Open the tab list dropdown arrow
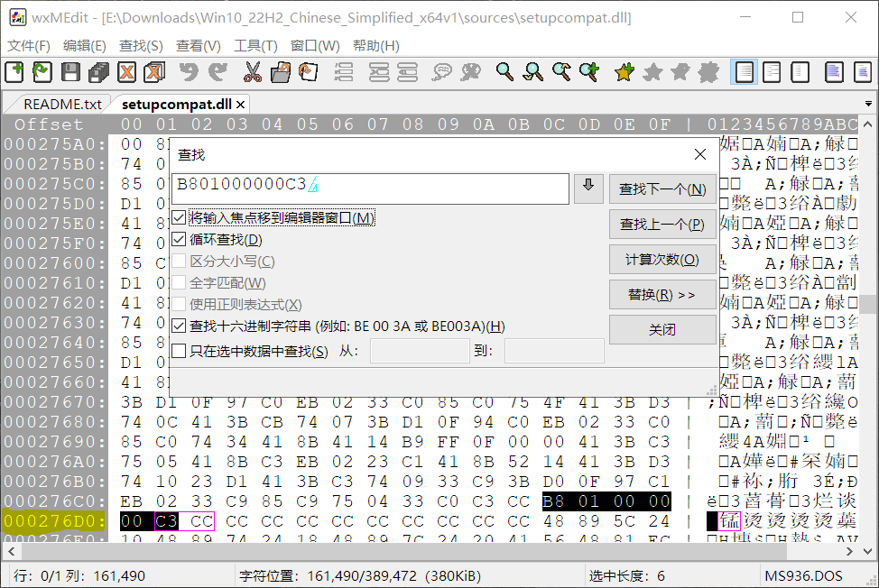The image size is (879, 588). coord(868,105)
